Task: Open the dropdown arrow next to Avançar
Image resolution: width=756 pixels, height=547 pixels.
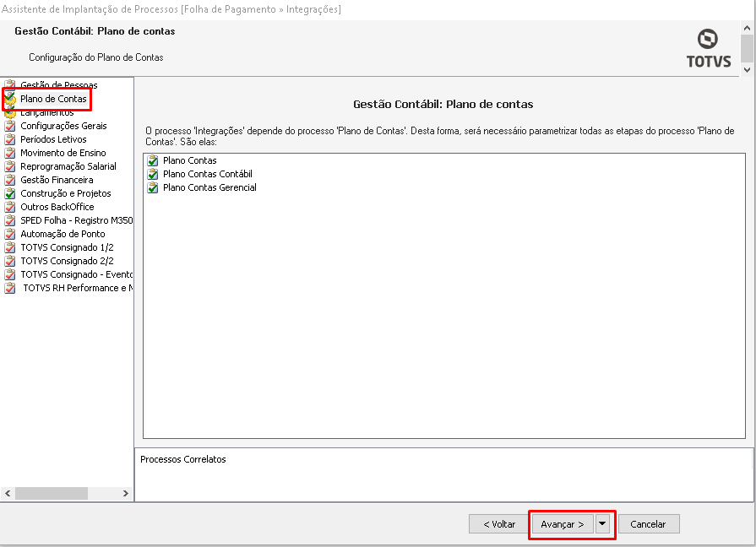Action: tap(602, 524)
